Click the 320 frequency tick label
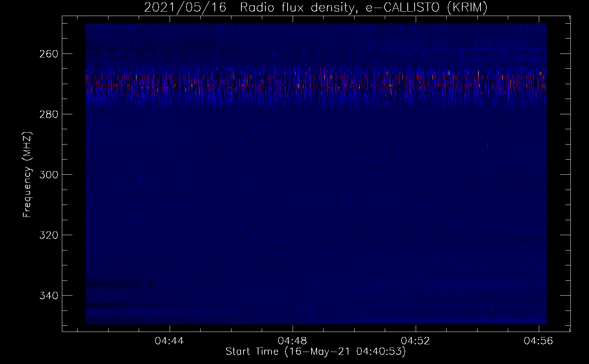589x364 pixels. 48,235
